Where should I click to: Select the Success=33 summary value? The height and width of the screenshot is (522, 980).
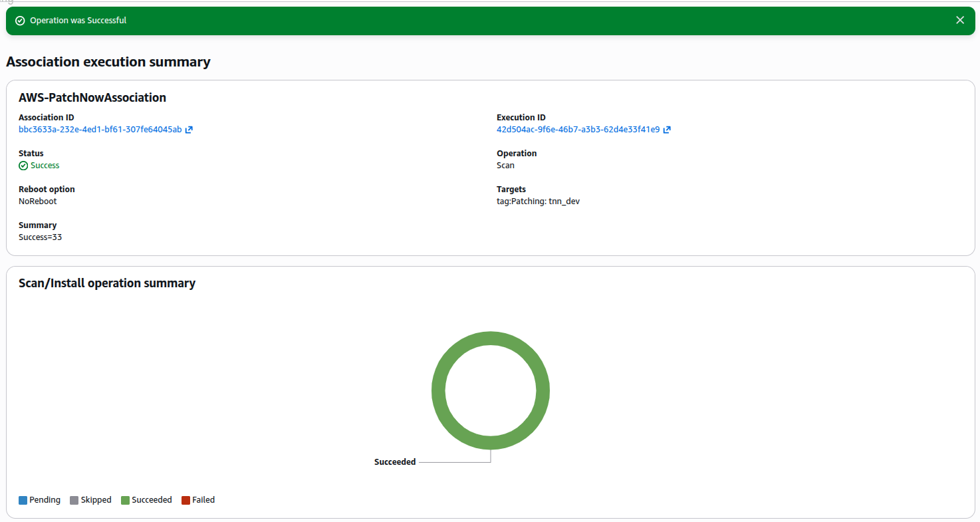point(40,237)
